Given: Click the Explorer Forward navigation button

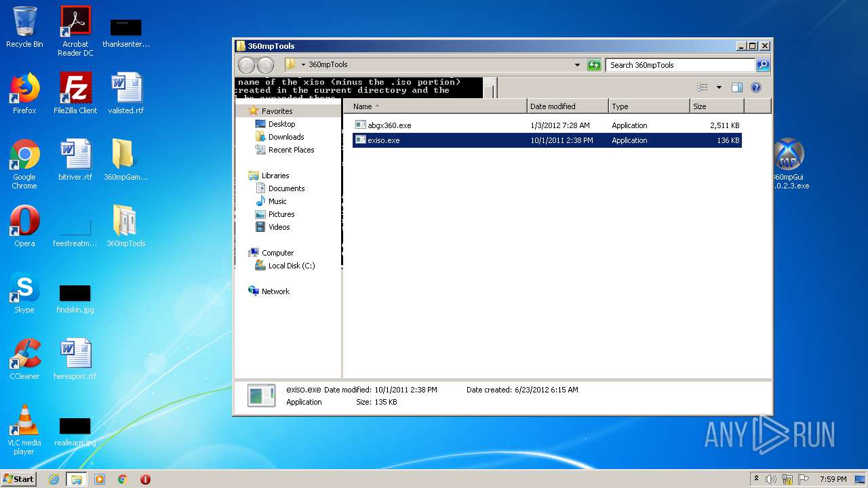Looking at the screenshot, I should click(265, 65).
